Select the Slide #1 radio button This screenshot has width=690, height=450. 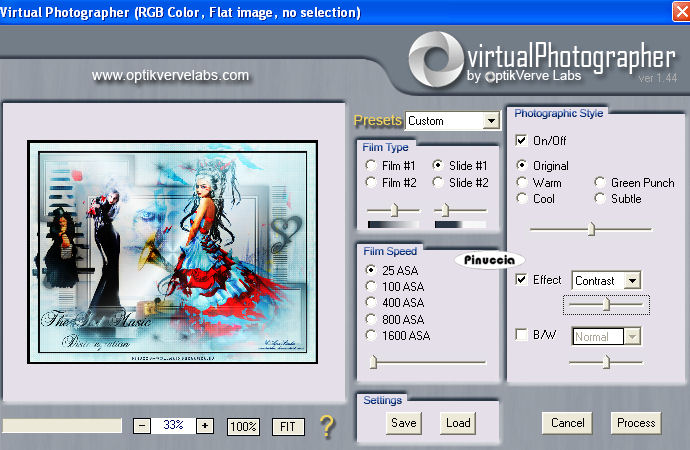[437, 165]
